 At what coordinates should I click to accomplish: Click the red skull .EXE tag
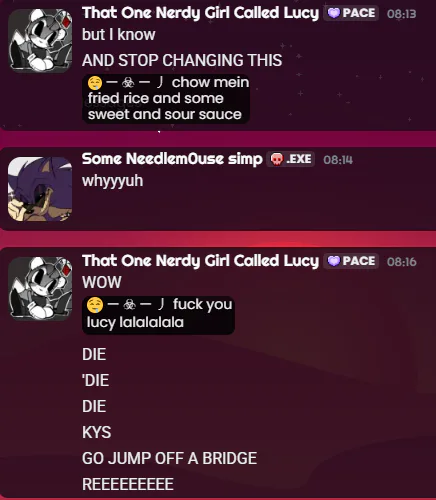290,159
